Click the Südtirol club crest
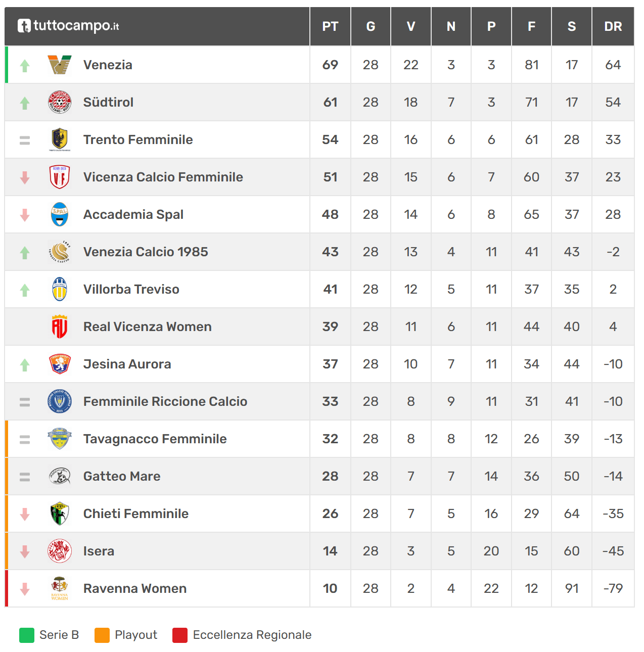The width and height of the screenshot is (644, 652). click(60, 102)
